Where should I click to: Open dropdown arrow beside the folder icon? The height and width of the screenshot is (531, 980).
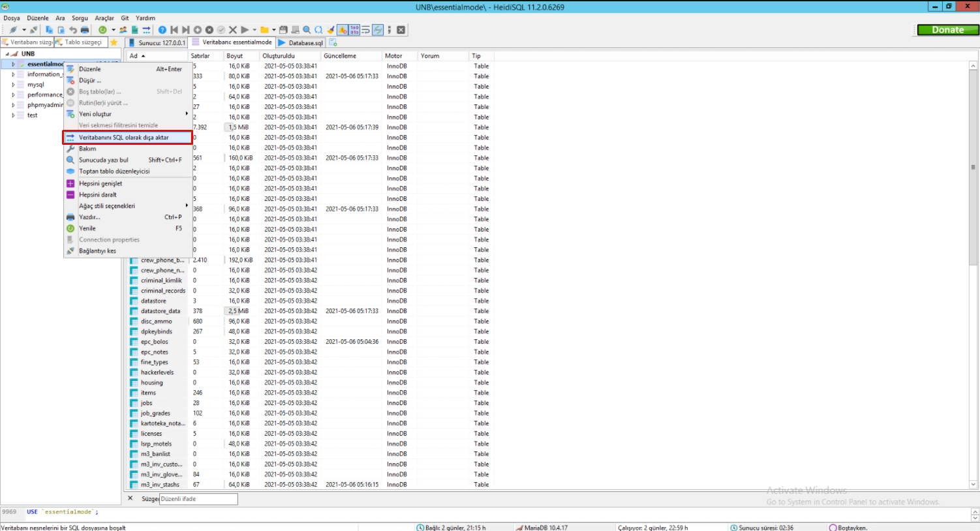(273, 30)
